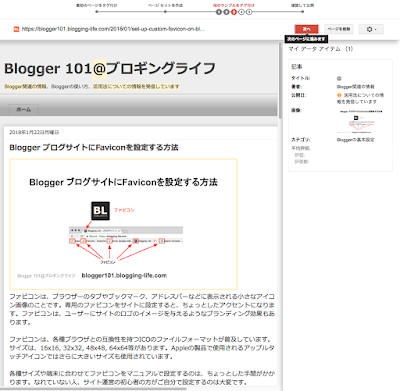Select the highlighted red step 3 circle
Screen dimensions: 400x391
click(x=234, y=12)
